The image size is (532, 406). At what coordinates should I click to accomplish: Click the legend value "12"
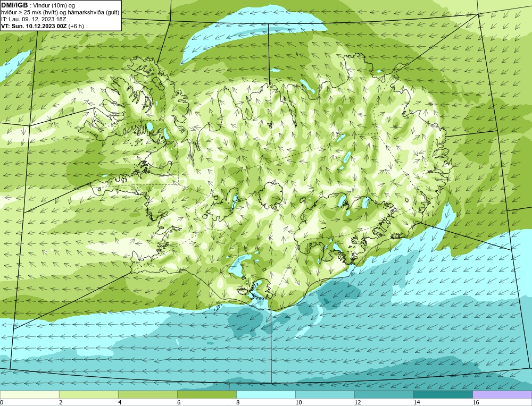(358, 402)
